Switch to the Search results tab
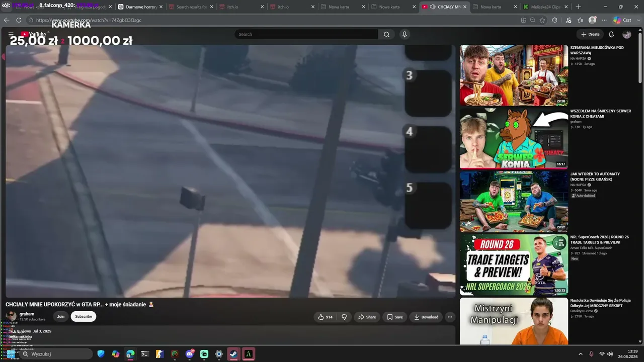Viewport: 644px width, 362px height. click(190, 7)
